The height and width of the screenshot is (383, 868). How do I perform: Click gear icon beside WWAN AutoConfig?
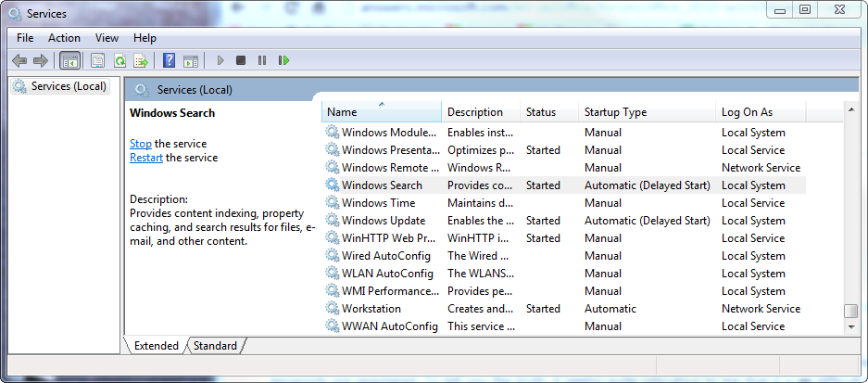[333, 326]
